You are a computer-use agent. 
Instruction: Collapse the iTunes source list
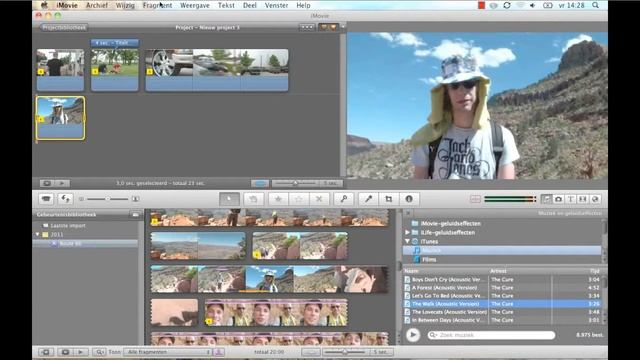pos(407,241)
